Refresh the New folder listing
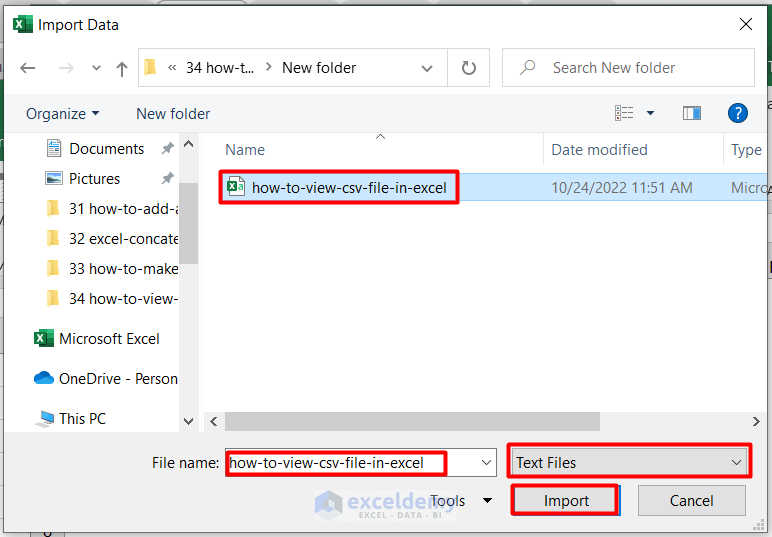The image size is (772, 537). click(x=469, y=68)
